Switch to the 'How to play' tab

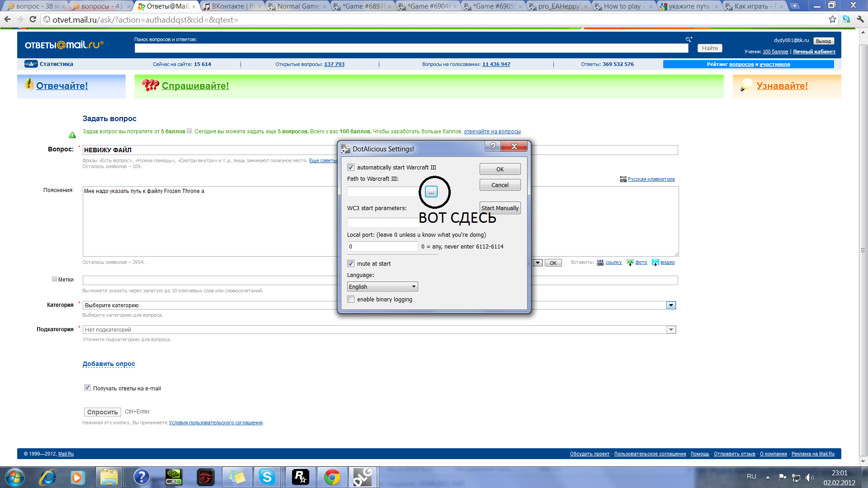tap(623, 6)
